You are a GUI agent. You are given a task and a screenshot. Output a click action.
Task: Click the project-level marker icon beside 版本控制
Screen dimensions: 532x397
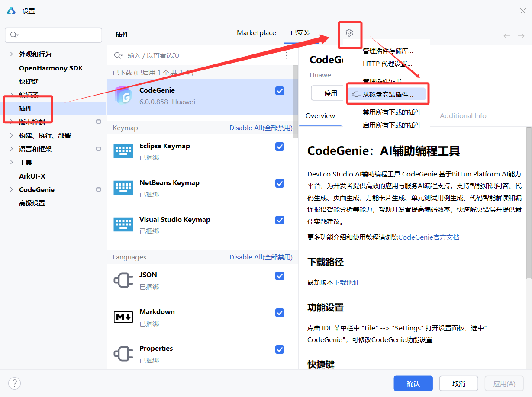tap(98, 122)
